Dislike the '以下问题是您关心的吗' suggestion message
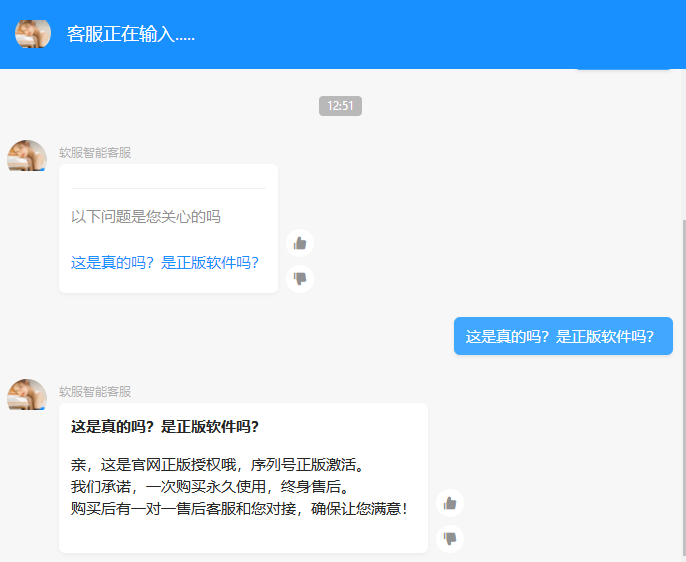The height and width of the screenshot is (562, 686). click(x=300, y=279)
